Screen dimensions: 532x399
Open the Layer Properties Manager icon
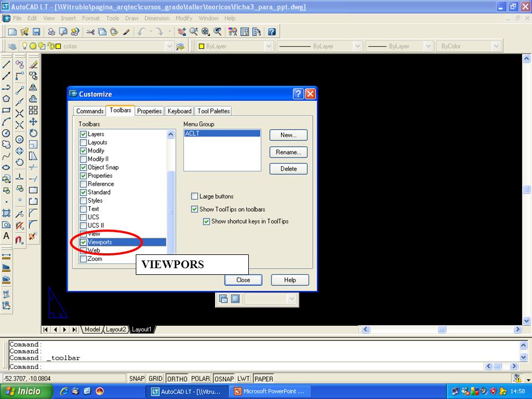pyautogui.click(x=12, y=46)
